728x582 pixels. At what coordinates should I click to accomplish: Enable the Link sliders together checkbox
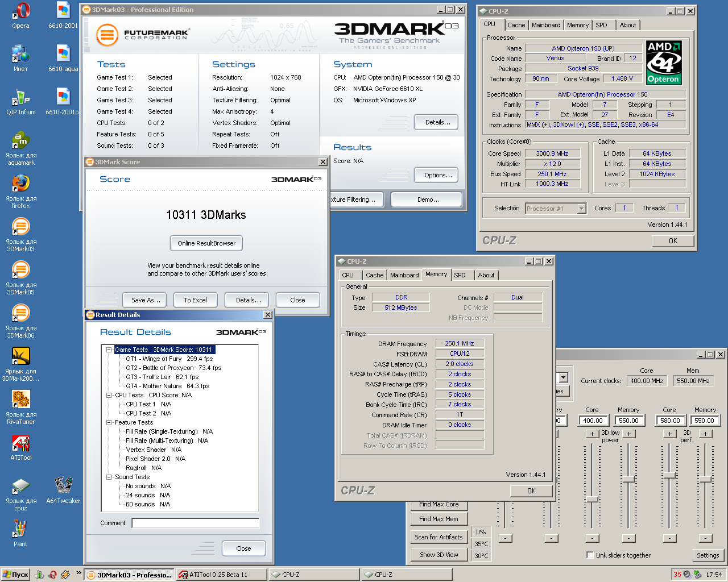pos(590,555)
